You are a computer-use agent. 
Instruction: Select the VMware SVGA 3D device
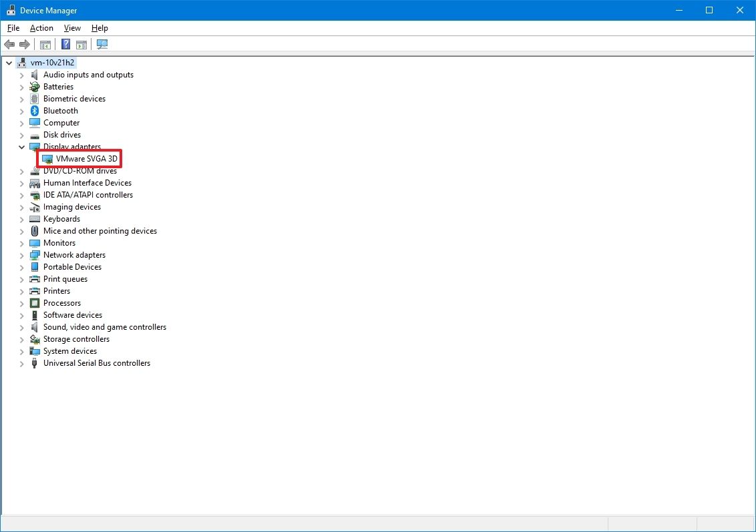pyautogui.click(x=86, y=159)
